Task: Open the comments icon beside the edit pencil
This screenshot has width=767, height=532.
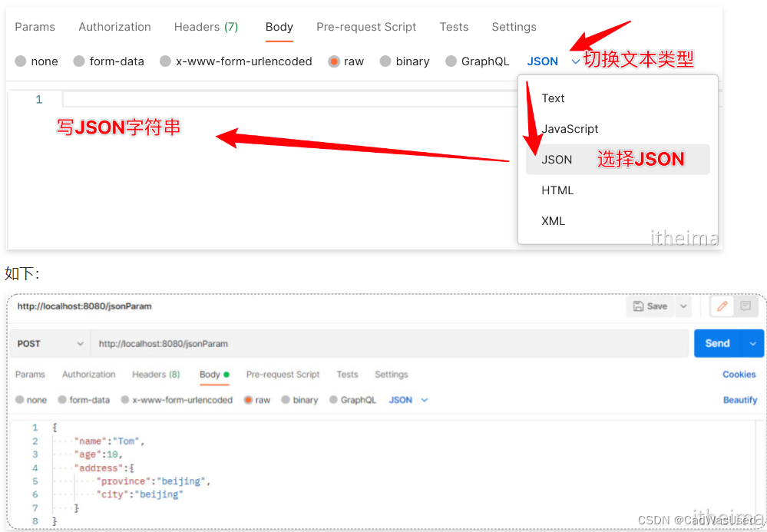Action: tap(746, 306)
